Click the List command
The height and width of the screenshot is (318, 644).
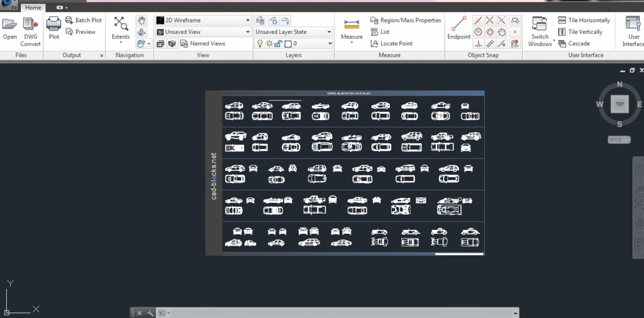(x=380, y=31)
